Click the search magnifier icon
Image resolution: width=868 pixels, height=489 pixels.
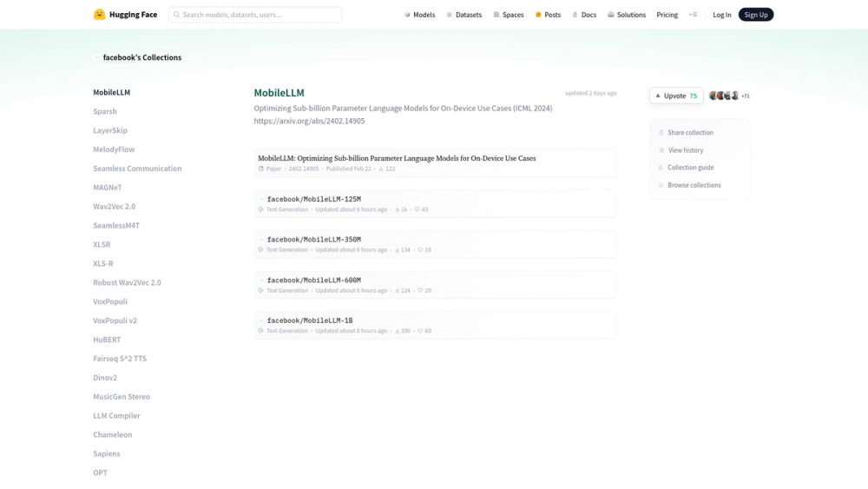176,15
